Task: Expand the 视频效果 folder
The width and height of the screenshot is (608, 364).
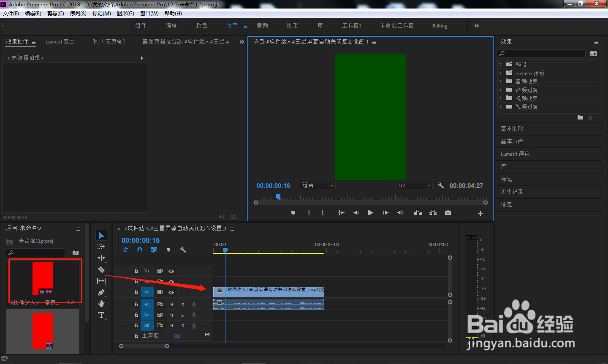Action: point(501,98)
